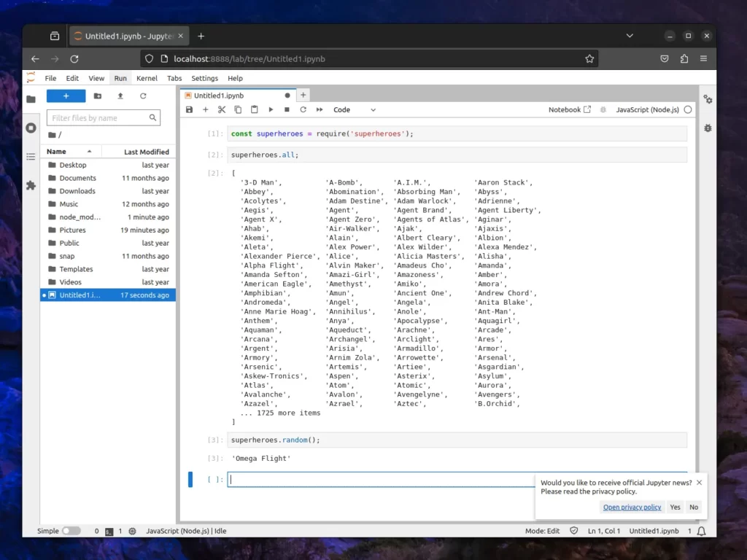This screenshot has height=560, width=747.
Task: Dismiss the Jupyter news notification
Action: click(x=699, y=483)
